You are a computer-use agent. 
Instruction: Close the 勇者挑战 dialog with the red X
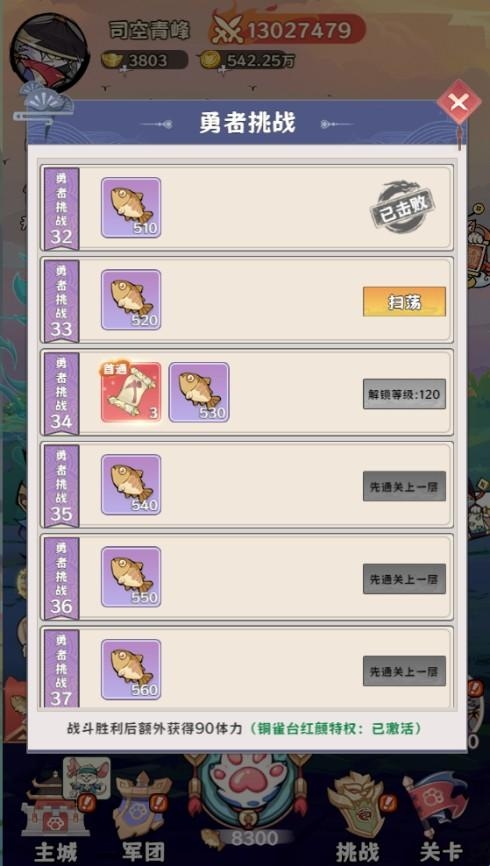[460, 103]
